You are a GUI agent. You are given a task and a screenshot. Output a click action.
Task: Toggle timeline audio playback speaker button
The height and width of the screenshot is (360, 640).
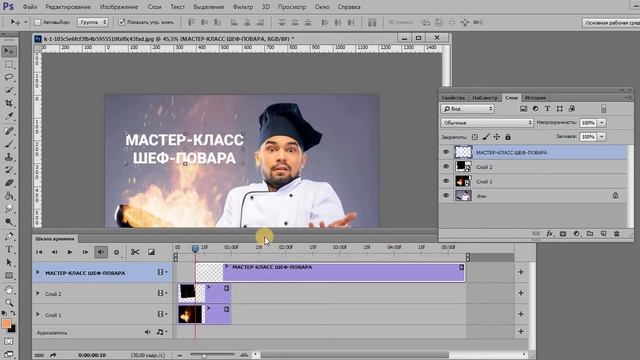click(x=101, y=252)
